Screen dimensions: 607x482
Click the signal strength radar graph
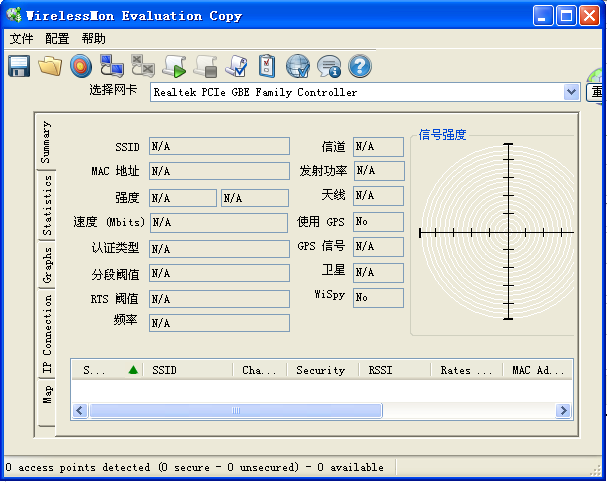(497, 232)
